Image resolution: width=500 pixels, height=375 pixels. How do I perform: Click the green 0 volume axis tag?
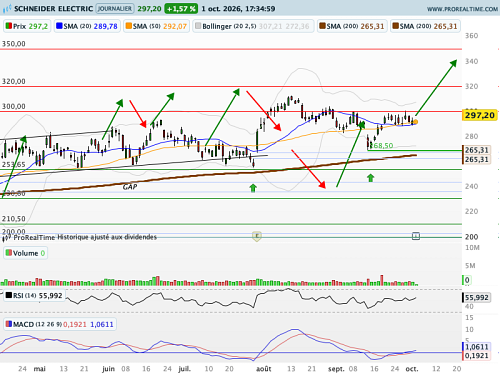click(467, 280)
